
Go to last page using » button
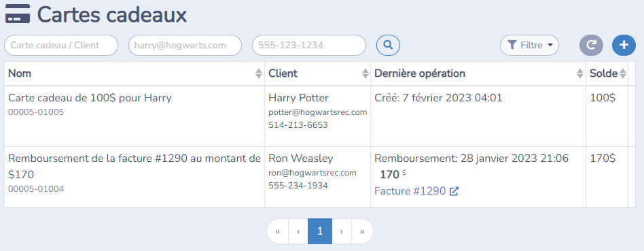(362, 231)
